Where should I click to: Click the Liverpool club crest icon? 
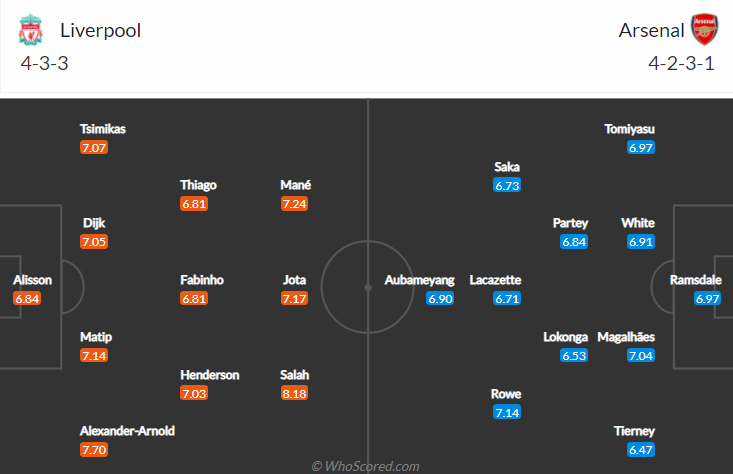point(31,31)
